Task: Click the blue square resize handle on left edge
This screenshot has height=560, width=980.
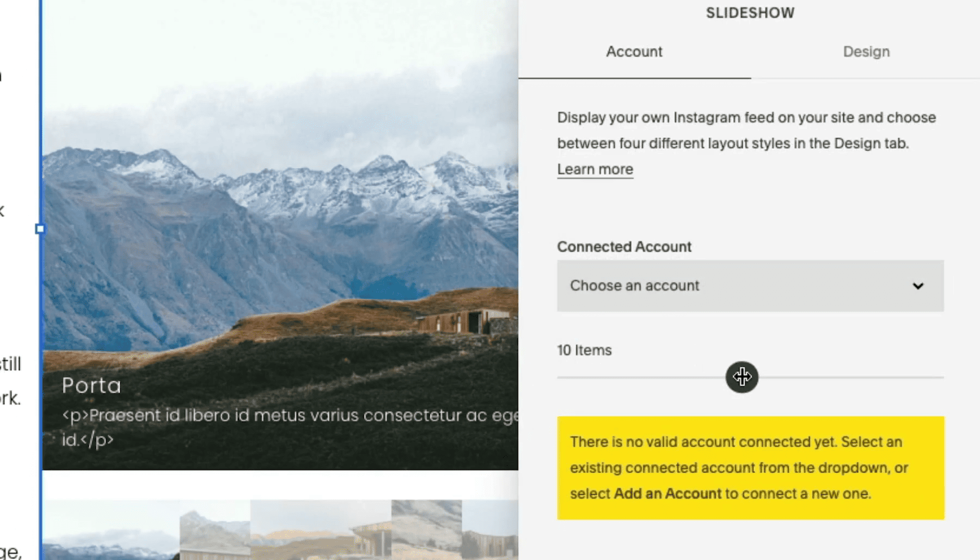Action: 40,229
